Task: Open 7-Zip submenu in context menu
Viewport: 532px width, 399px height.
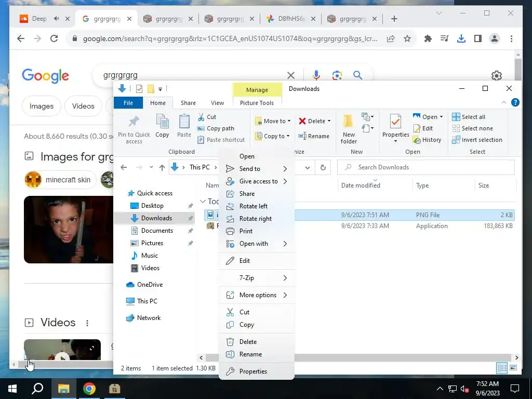Action: pos(257,278)
